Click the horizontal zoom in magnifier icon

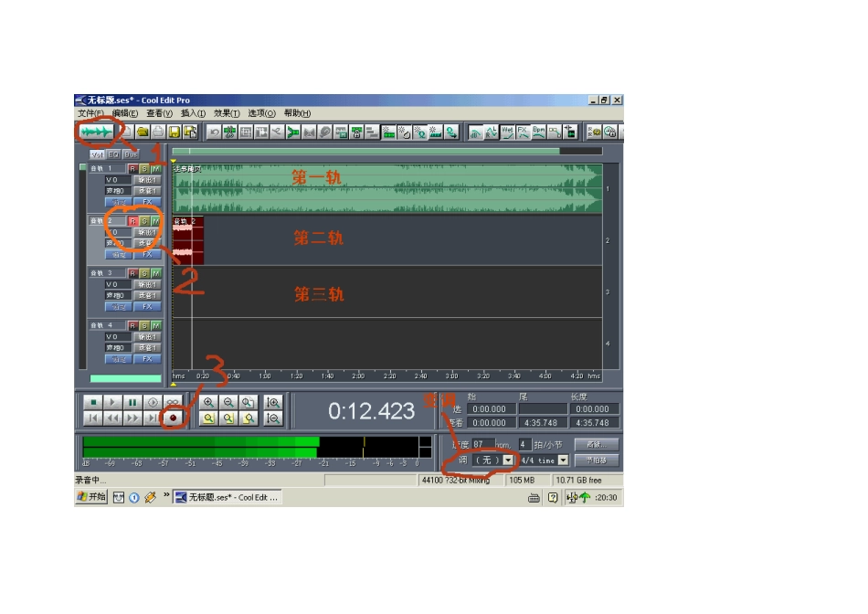point(208,403)
